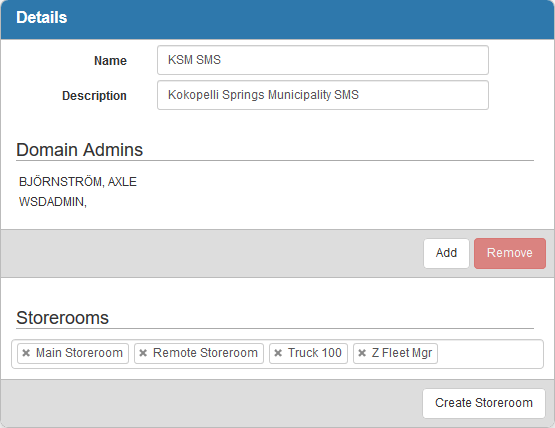Select domain admin WSDADMIN

[x=53, y=202]
